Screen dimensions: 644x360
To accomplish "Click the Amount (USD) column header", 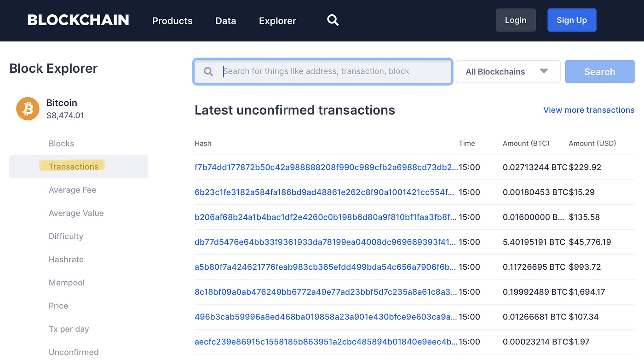I will click(592, 143).
